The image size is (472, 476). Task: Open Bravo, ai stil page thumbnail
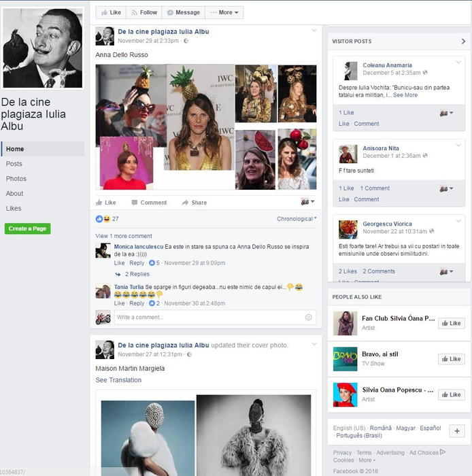coord(345,359)
